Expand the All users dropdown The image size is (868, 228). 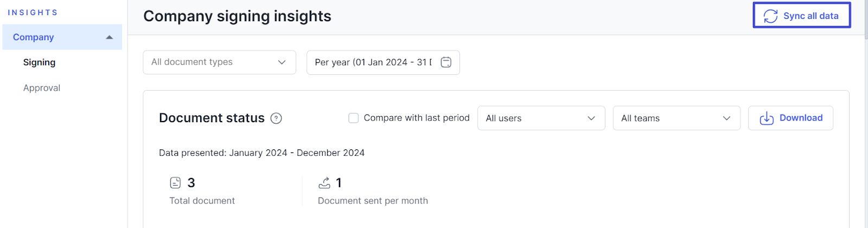(541, 118)
